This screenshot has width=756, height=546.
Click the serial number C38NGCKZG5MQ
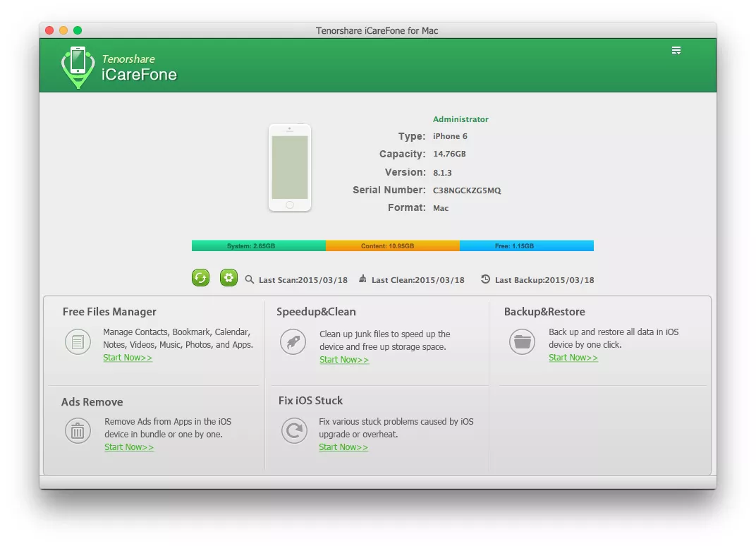pyautogui.click(x=467, y=190)
